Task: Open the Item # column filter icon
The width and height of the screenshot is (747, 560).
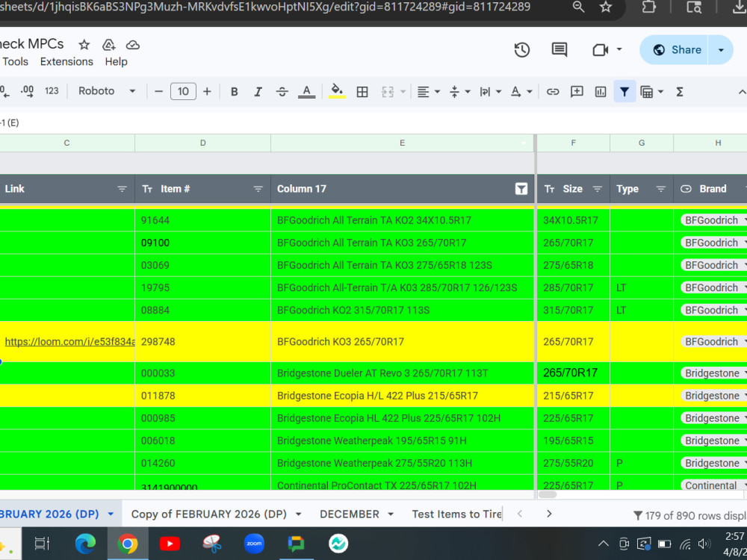Action: [258, 189]
